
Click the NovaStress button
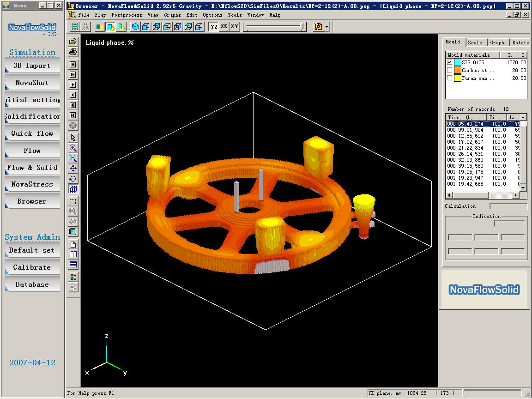[x=32, y=184]
